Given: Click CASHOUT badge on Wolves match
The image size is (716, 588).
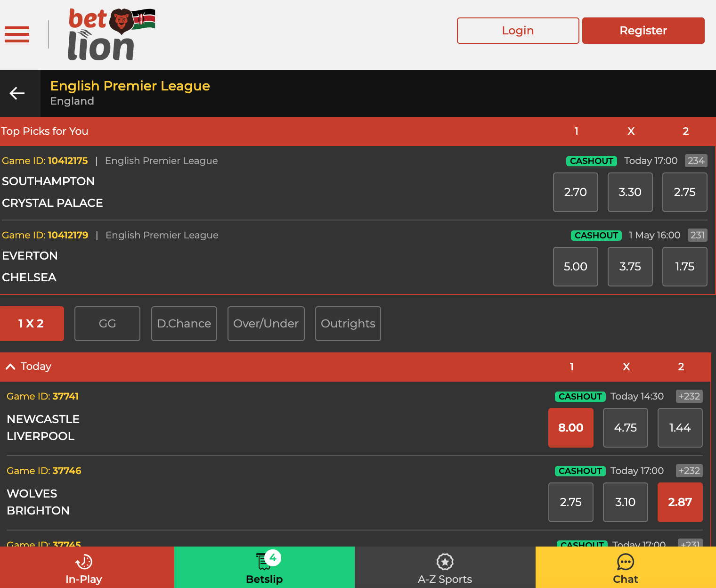Looking at the screenshot, I should [580, 471].
